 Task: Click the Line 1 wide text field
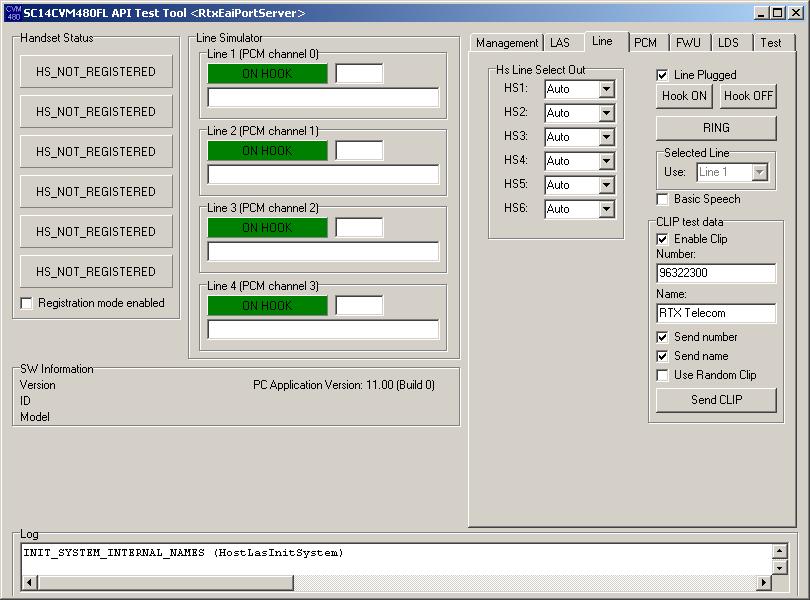click(x=323, y=98)
